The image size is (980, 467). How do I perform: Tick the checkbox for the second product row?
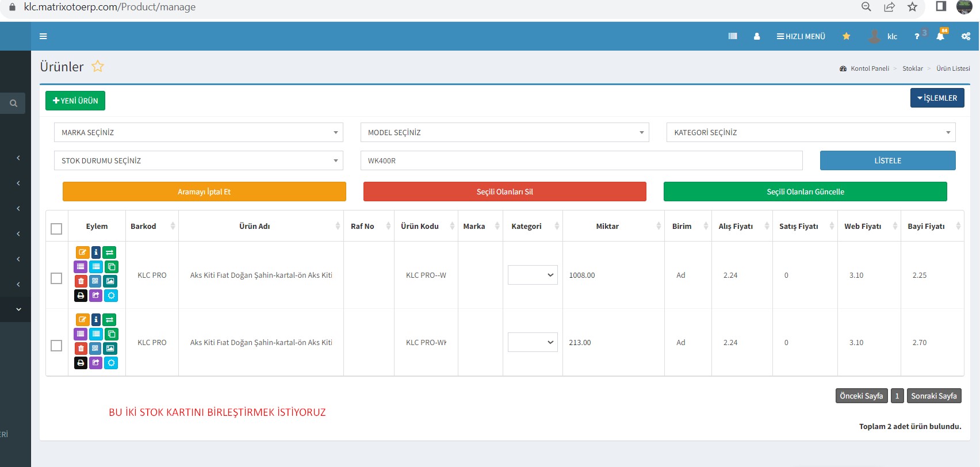(x=56, y=346)
